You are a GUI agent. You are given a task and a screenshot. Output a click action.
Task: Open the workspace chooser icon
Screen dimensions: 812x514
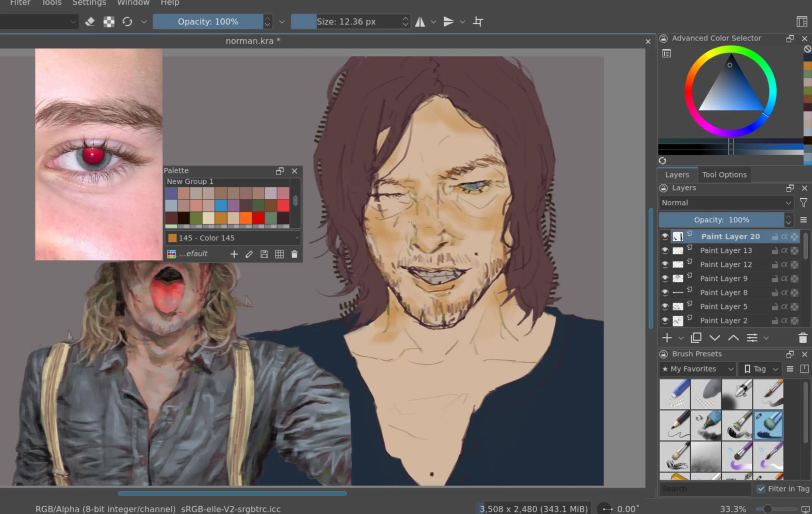pos(802,21)
